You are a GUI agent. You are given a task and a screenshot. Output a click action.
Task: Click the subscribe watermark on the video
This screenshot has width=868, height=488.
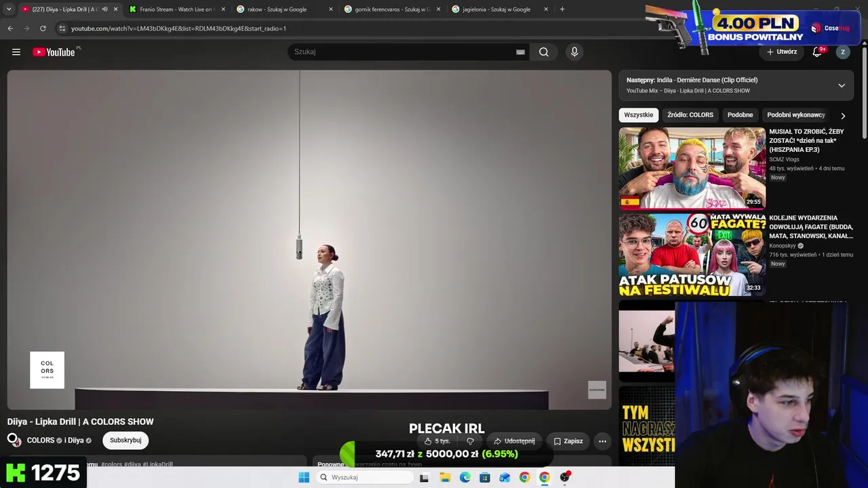[x=597, y=390]
